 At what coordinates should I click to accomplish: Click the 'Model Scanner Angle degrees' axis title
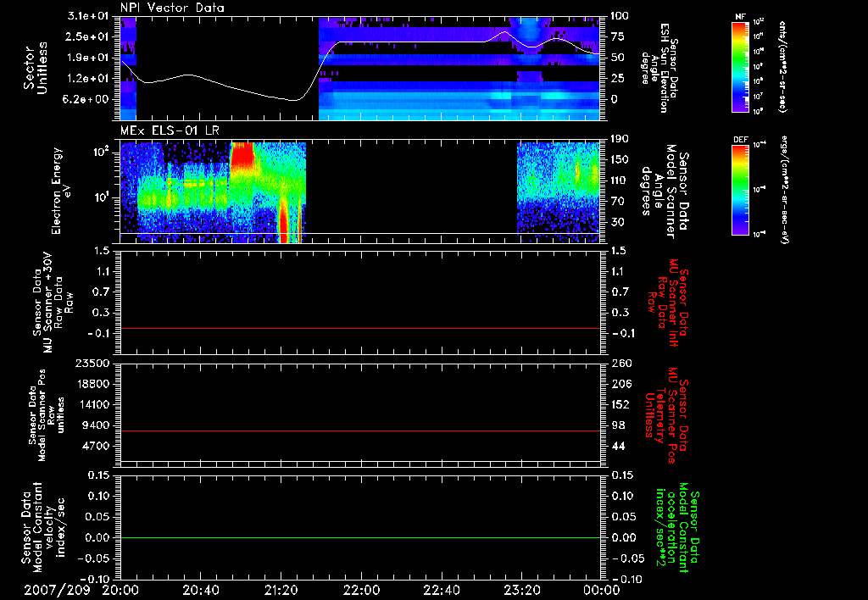[665, 191]
